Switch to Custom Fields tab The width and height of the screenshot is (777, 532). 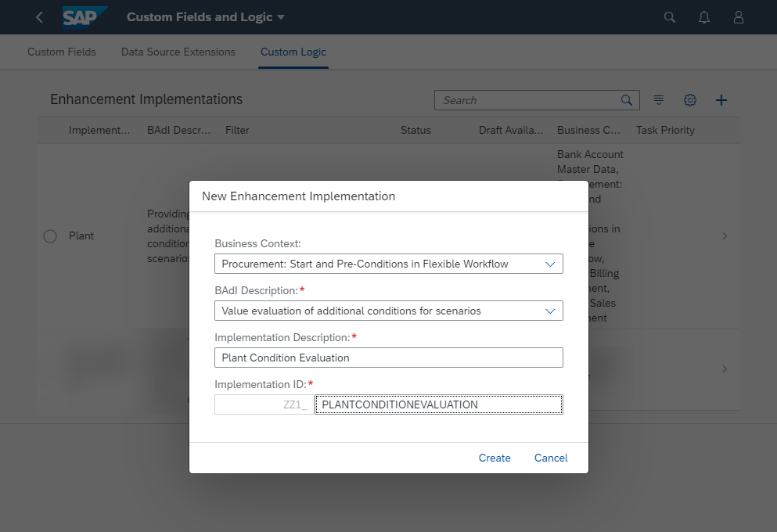click(62, 52)
